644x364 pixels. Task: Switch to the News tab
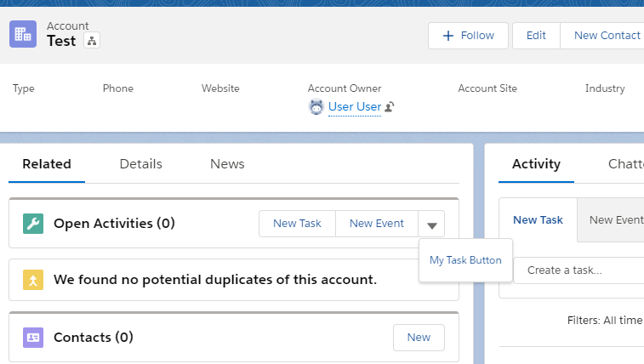[x=227, y=164]
